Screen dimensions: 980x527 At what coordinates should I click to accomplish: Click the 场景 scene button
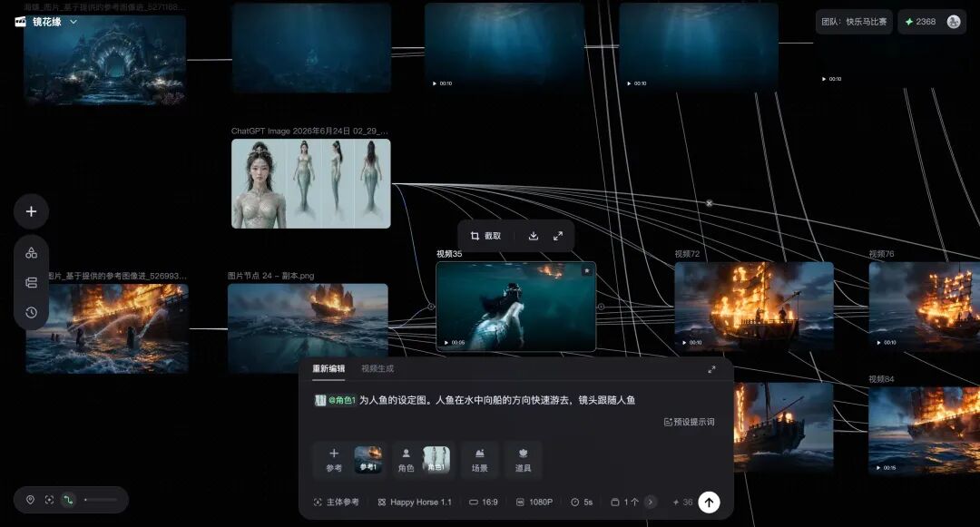479,460
